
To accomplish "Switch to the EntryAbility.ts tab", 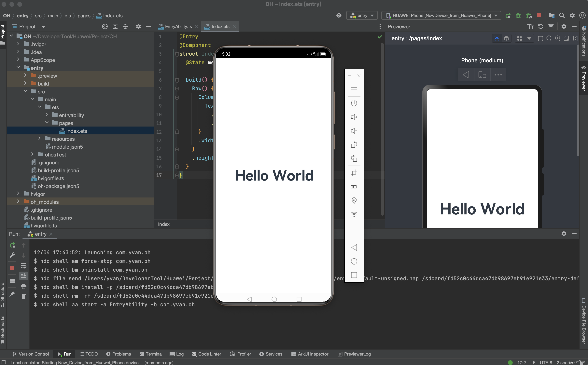I will (x=178, y=27).
